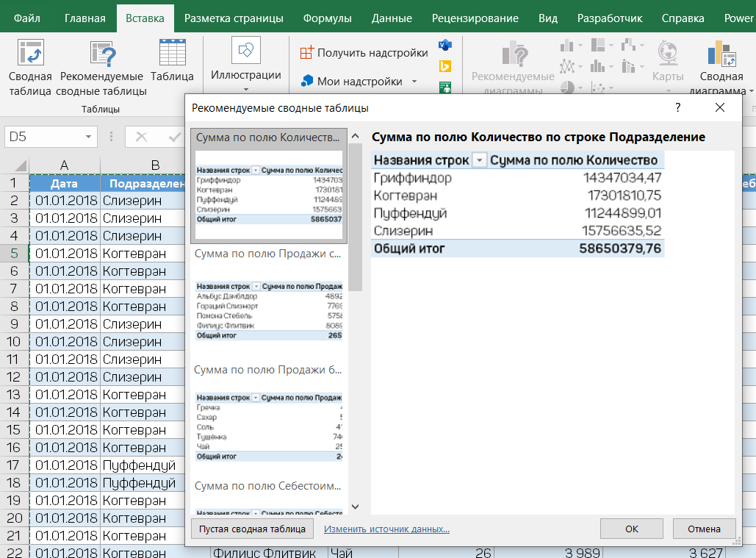Image resolution: width=756 pixels, height=558 pixels.
Task: Open the Разметка страницы tab
Action: click(234, 18)
